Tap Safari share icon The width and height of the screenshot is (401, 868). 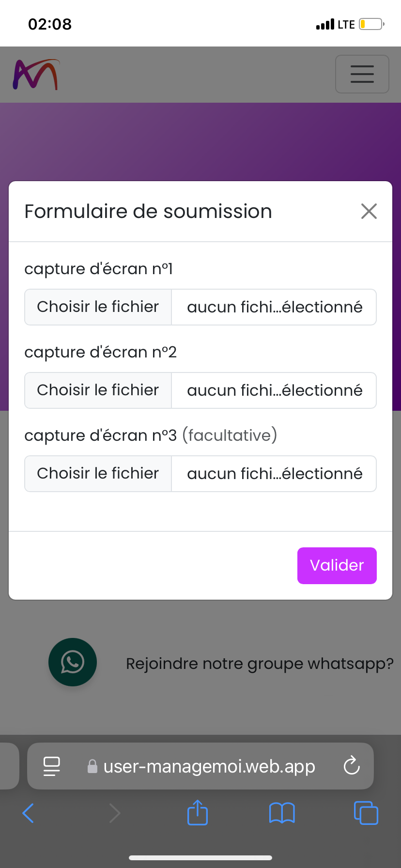pos(197,812)
